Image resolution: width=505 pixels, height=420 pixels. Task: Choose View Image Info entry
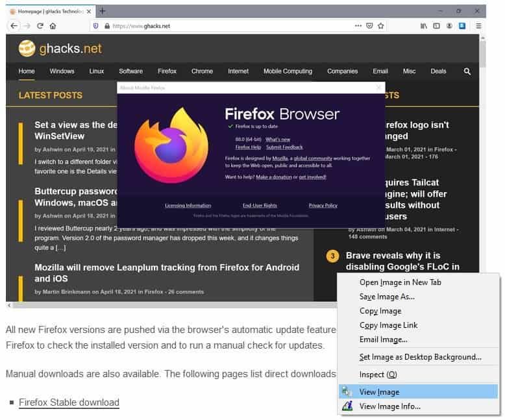coord(419,406)
